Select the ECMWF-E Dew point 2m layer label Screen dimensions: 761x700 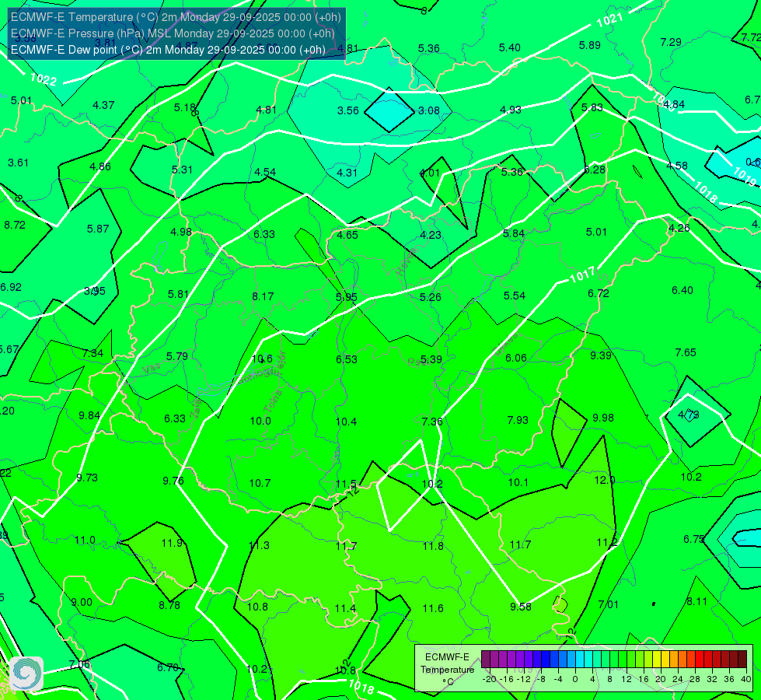coord(168,50)
